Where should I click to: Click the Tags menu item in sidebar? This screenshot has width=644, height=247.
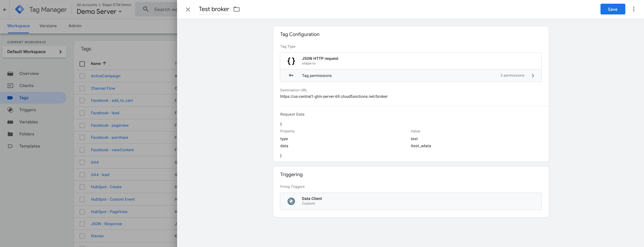(x=23, y=97)
